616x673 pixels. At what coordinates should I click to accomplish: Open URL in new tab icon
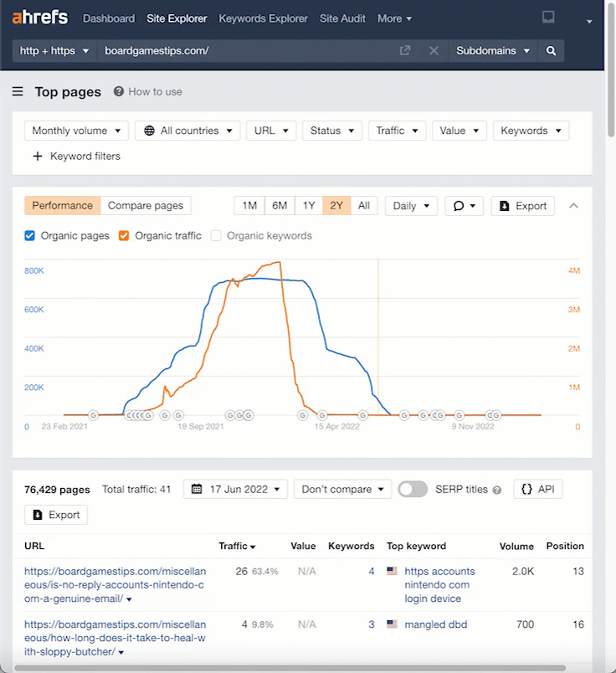tap(405, 51)
